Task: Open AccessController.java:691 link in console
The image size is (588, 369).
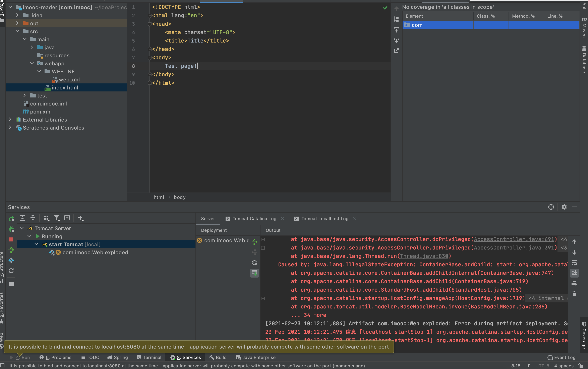Action: (x=514, y=239)
